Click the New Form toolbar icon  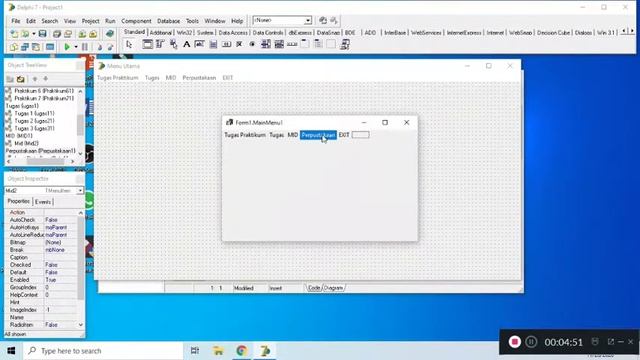point(50,47)
